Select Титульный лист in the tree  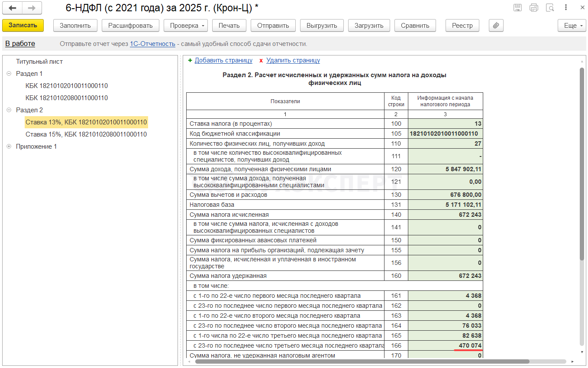(39, 62)
